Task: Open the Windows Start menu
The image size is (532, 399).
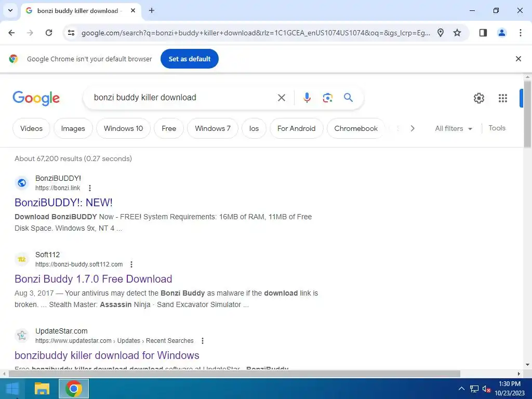Action: tap(12, 389)
